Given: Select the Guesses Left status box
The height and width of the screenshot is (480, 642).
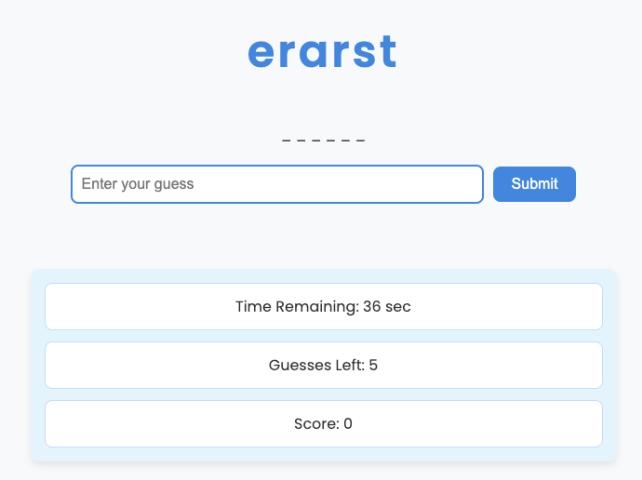Looking at the screenshot, I should coord(323,365).
